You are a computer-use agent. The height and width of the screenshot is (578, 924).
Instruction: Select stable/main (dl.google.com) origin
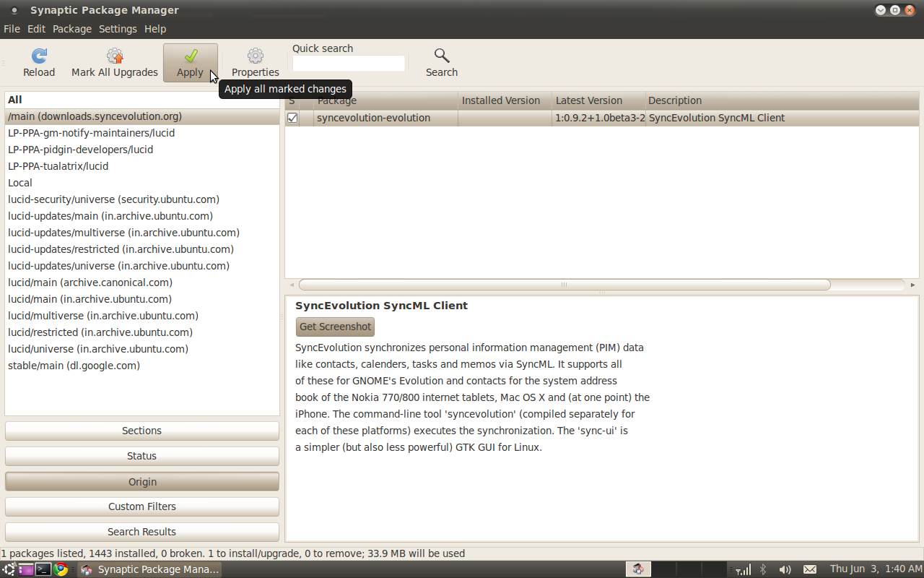pos(142,366)
